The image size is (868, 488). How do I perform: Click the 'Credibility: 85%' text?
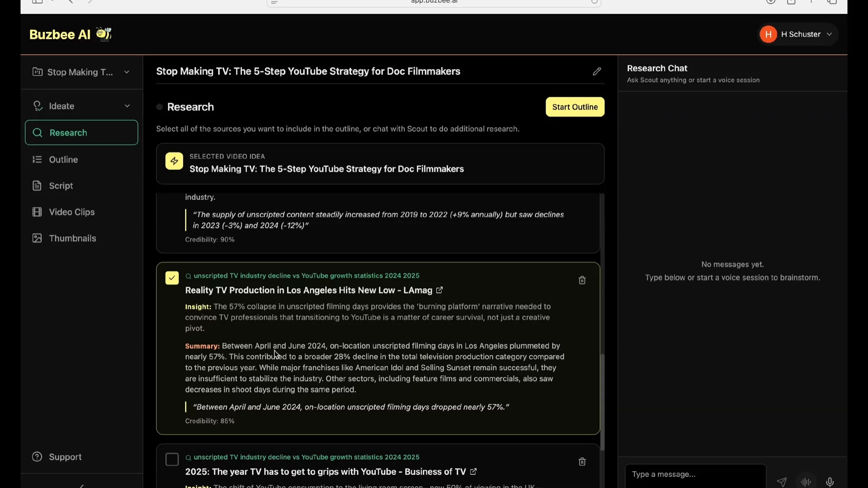pyautogui.click(x=210, y=421)
